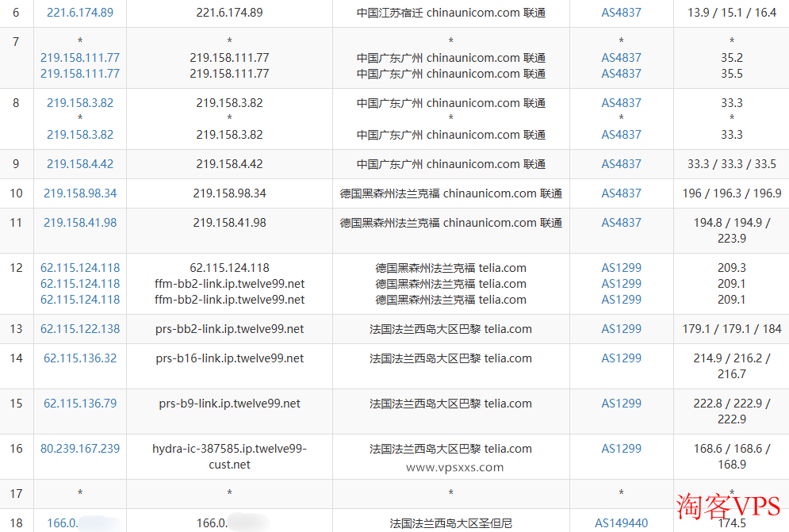Click hop 9 location 中国广东广州 chinaunicom.com 联通
This screenshot has width=789, height=532.
[451, 164]
